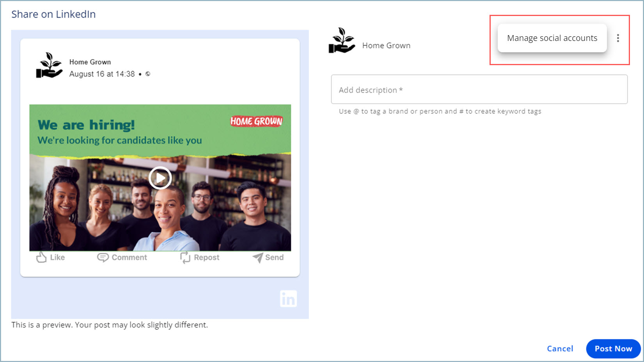Click the 'Home Grown' name in post preview
Screen dimensions: 644x362
pos(90,62)
